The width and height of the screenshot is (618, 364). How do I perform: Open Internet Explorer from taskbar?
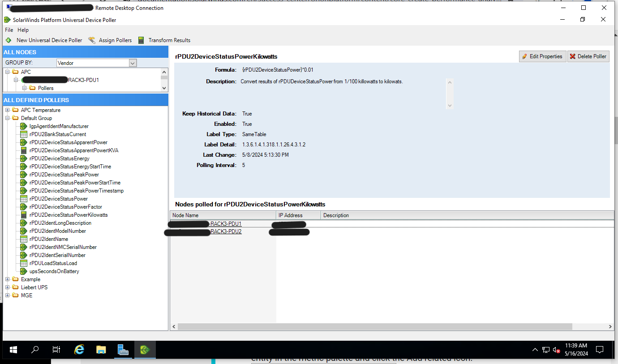(79, 350)
